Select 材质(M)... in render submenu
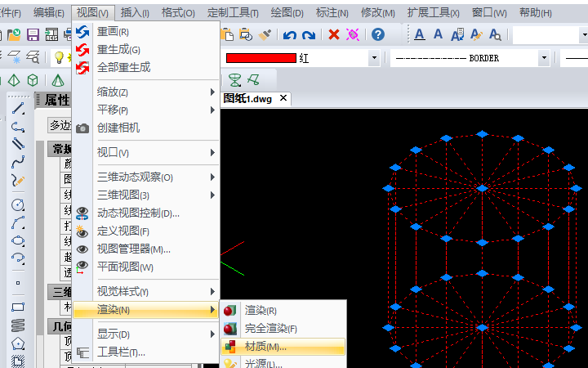Image resolution: width=588 pixels, height=368 pixels. click(283, 347)
